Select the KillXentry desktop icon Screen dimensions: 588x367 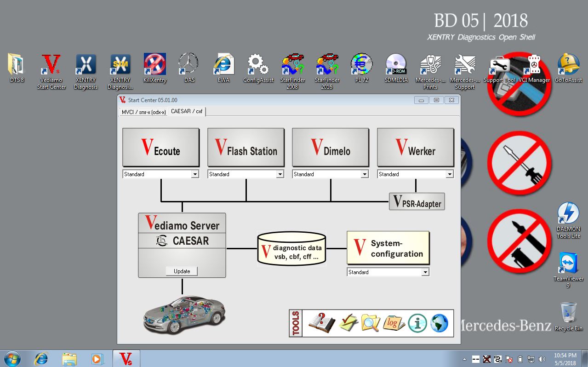coord(155,68)
